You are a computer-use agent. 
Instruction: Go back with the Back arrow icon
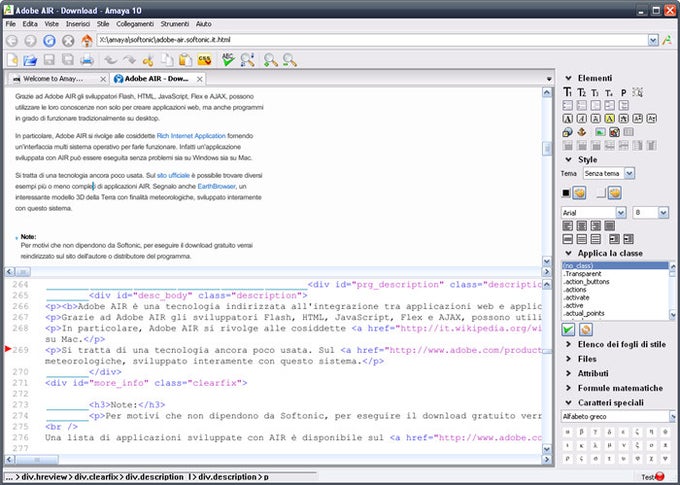click(x=12, y=40)
